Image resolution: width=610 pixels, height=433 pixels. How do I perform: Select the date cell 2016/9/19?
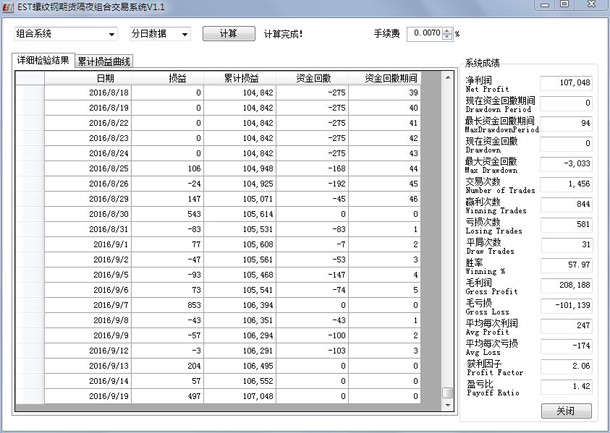[x=88, y=396]
